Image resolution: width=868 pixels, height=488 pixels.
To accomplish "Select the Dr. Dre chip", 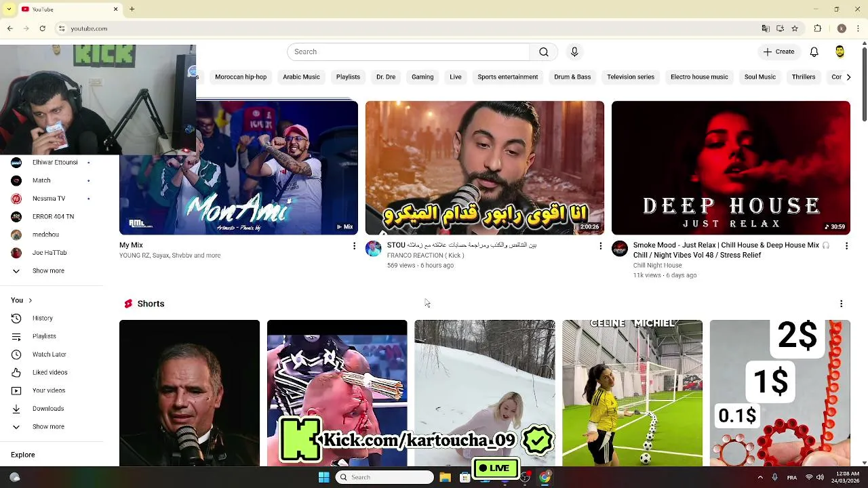I will click(386, 77).
